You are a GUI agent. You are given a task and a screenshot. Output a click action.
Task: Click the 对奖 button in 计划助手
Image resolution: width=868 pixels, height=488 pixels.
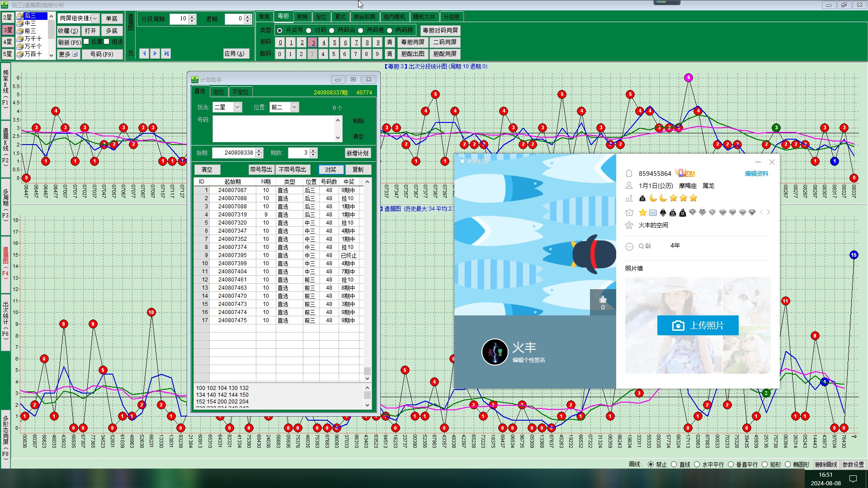click(330, 169)
